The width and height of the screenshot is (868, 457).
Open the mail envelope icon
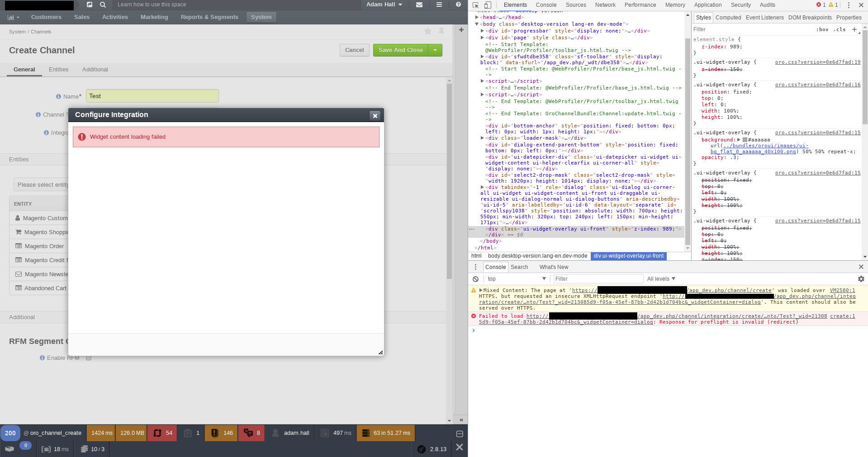[419, 5]
